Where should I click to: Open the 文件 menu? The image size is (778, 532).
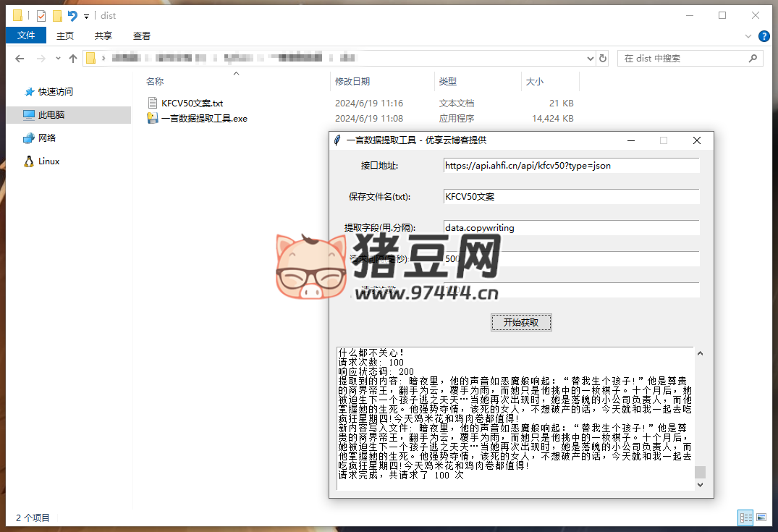click(x=25, y=35)
